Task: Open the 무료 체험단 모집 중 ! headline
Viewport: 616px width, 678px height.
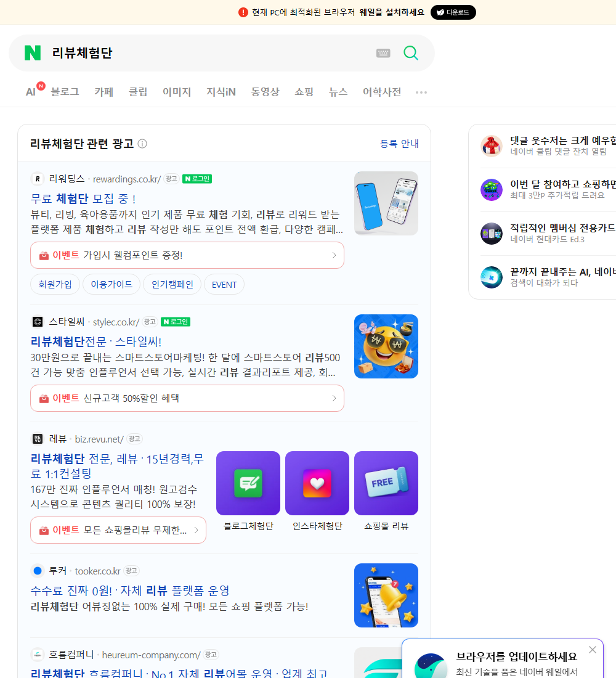Action: (x=83, y=198)
